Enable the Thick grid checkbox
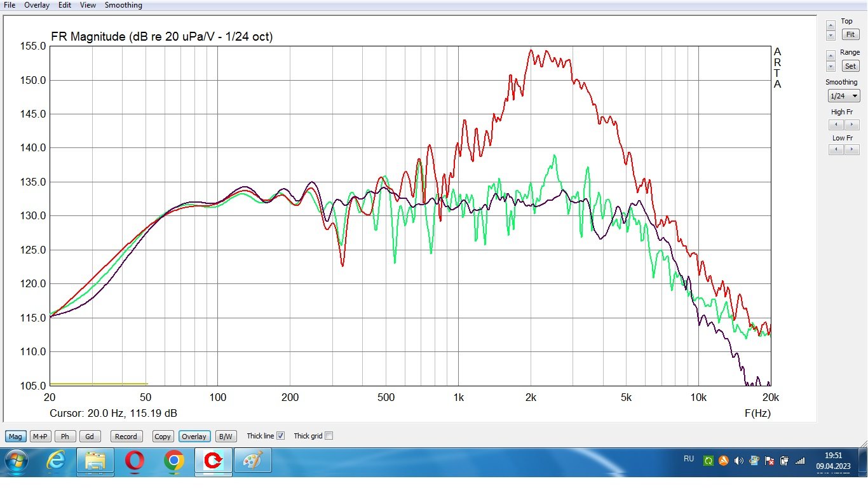The height and width of the screenshot is (488, 868). pyautogui.click(x=329, y=436)
